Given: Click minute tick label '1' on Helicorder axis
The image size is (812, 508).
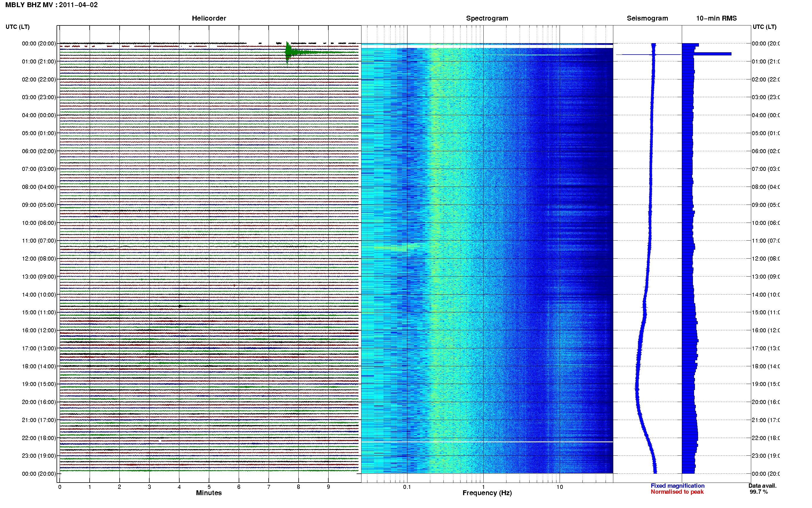Looking at the screenshot, I should click(x=90, y=487).
